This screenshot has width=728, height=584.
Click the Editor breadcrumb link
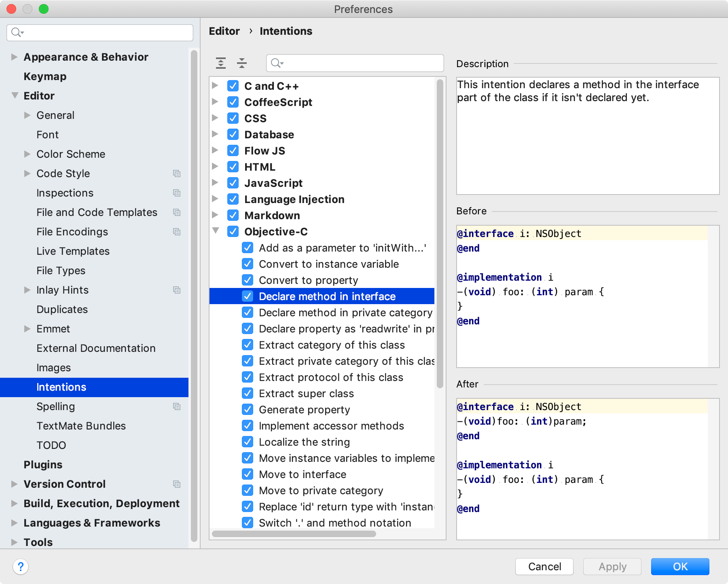224,31
